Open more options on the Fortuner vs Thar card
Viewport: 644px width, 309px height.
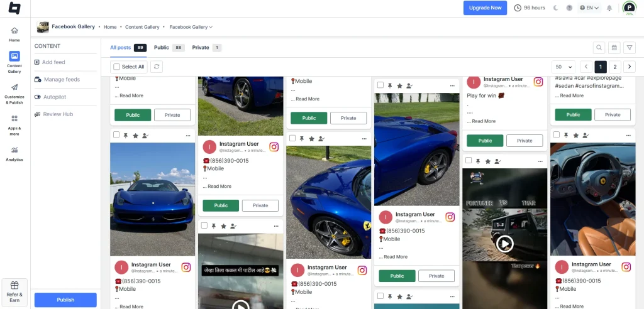[540, 161]
